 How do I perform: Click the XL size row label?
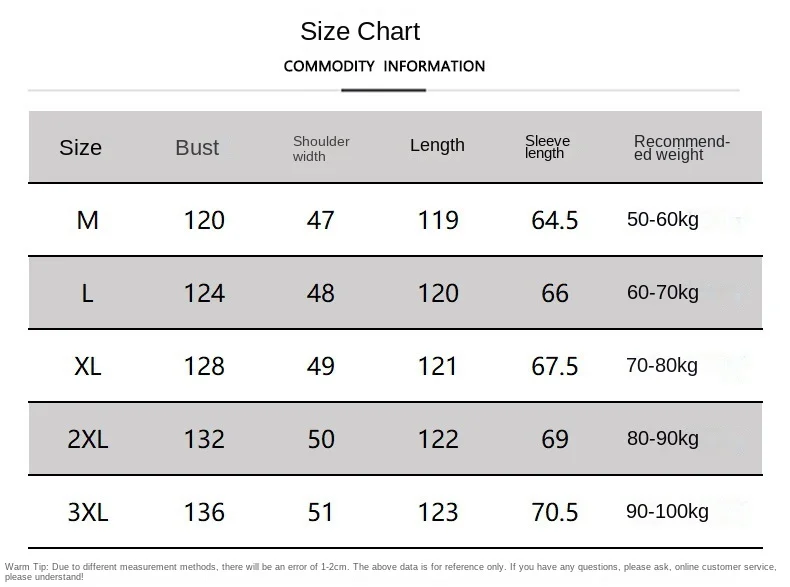pyautogui.click(x=88, y=366)
